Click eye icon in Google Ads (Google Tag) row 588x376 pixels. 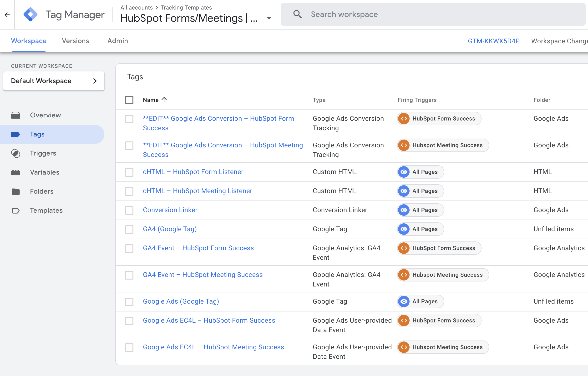point(404,301)
